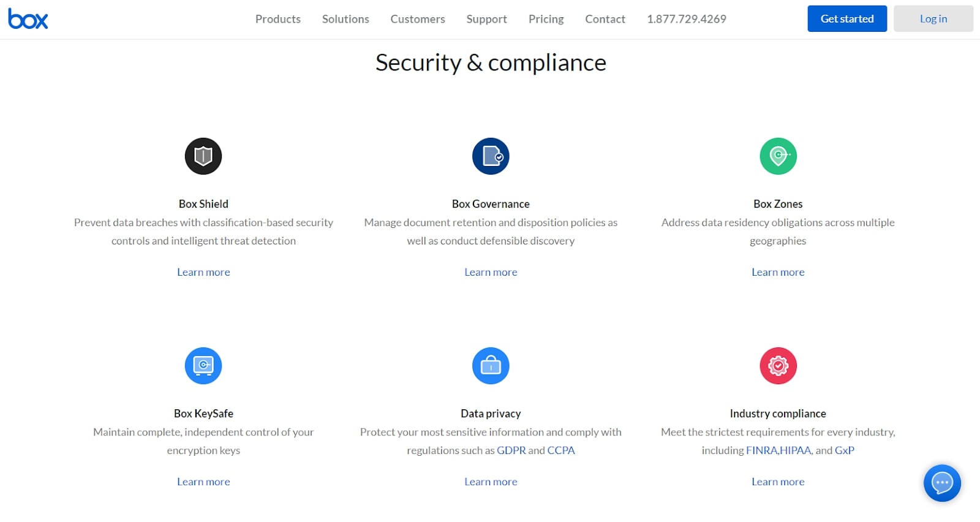The image size is (980, 522).
Task: Click the Industry compliance heading
Action: tap(778, 414)
